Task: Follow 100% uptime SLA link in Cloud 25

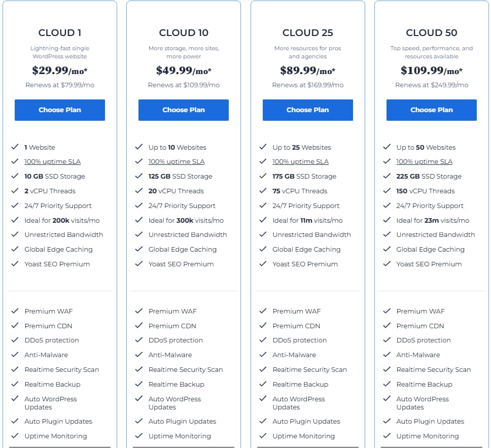Action: coord(300,162)
